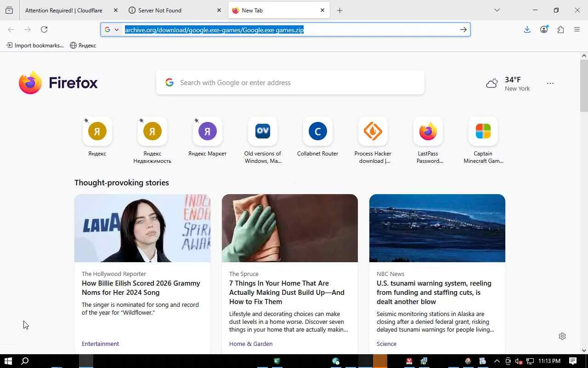Viewport: 588px width, 368px height.
Task: Click the Science topic label
Action: (x=386, y=344)
